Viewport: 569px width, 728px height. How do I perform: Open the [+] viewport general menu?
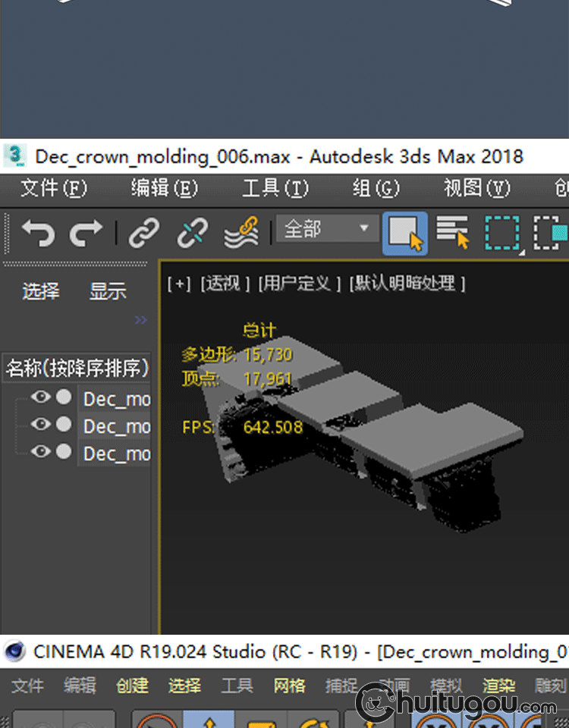[179, 283]
